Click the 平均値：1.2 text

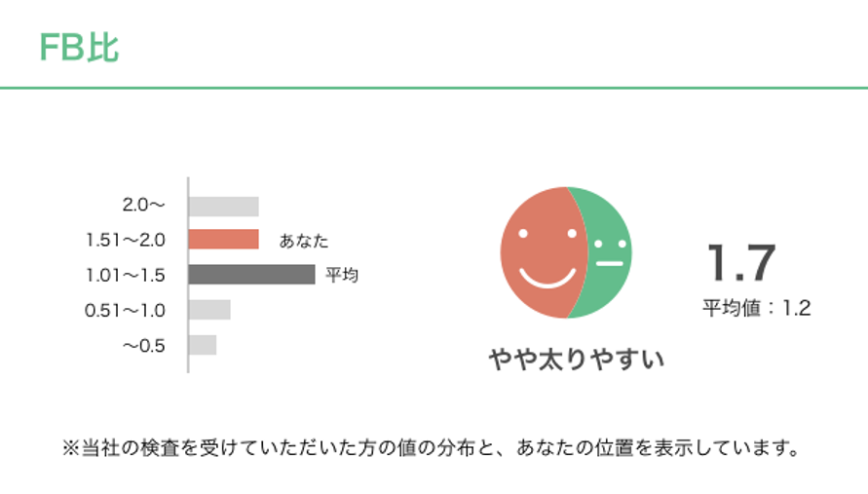[757, 308]
